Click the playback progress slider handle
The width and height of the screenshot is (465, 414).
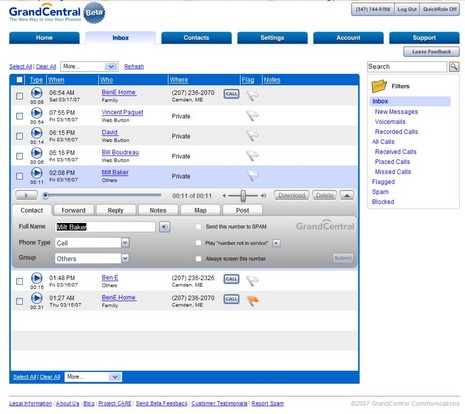click(46, 195)
